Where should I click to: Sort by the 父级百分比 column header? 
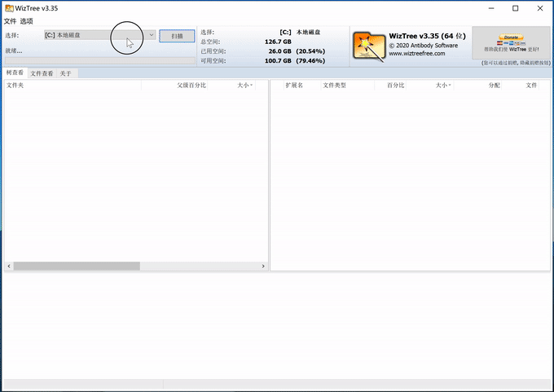174,86
